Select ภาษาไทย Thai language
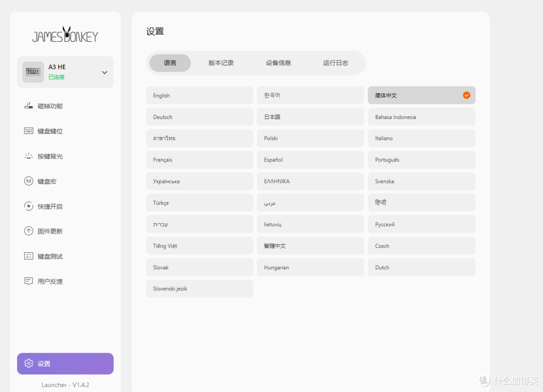This screenshot has width=543, height=392. (200, 138)
